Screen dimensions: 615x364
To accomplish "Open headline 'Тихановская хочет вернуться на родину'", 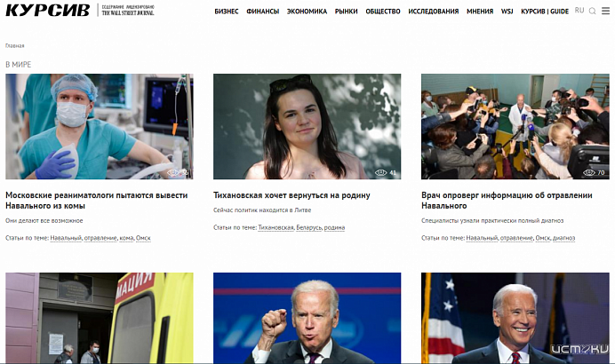I will pyautogui.click(x=292, y=195).
